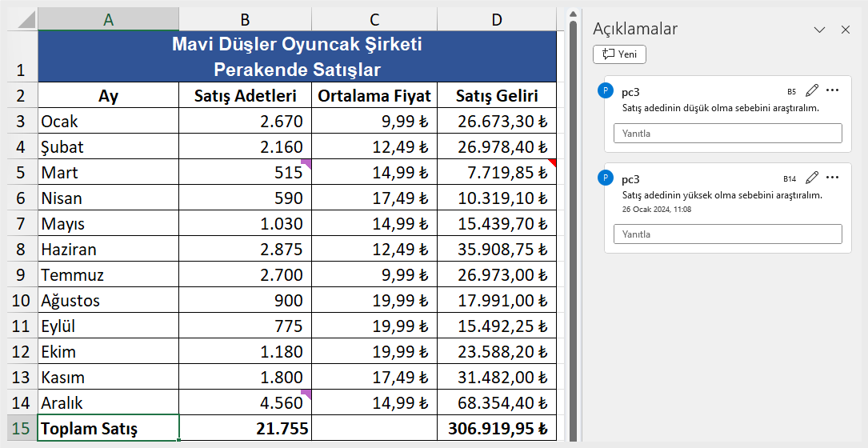The image size is (868, 448).
Task: Click the Yeni new comment button
Action: point(619,54)
